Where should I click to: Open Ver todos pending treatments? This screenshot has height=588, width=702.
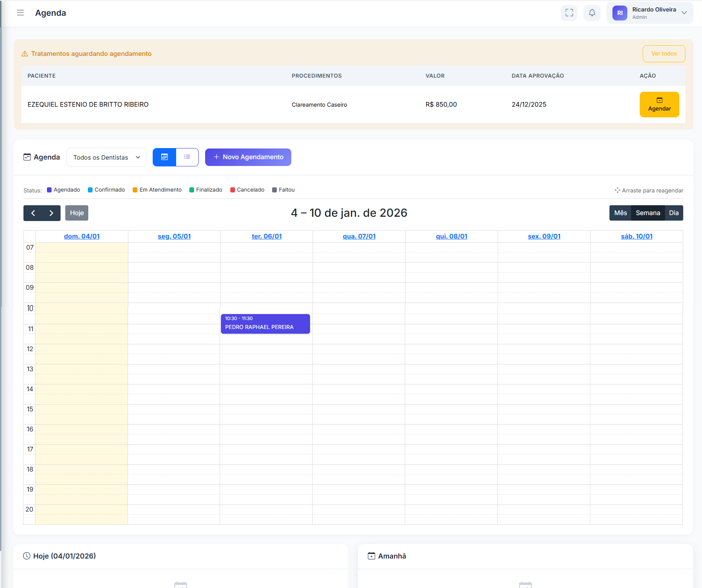coord(664,53)
